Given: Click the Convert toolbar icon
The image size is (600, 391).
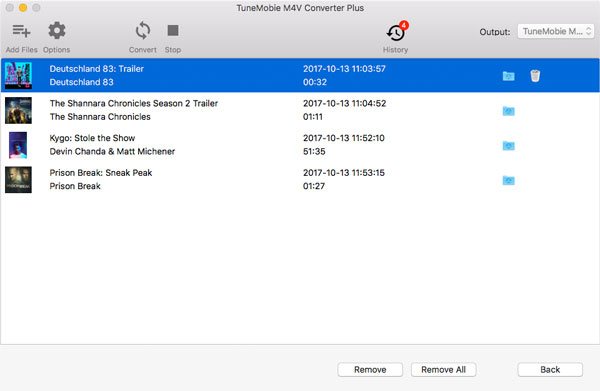Looking at the screenshot, I should tap(143, 31).
